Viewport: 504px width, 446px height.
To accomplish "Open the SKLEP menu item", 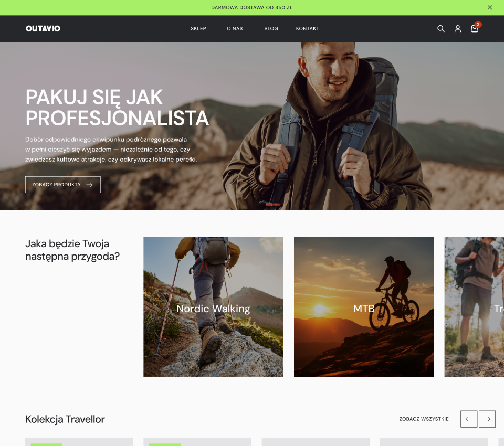I will tap(198, 29).
